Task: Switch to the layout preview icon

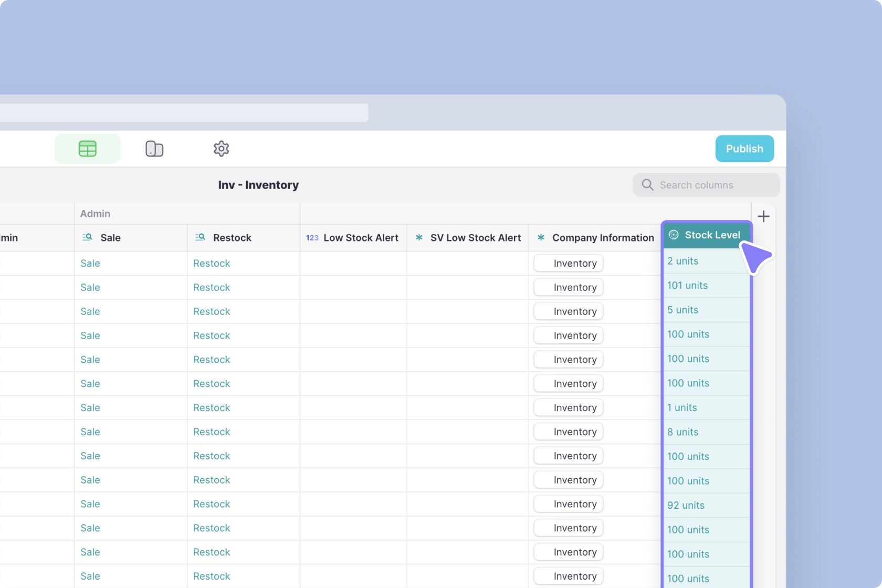Action: click(154, 149)
